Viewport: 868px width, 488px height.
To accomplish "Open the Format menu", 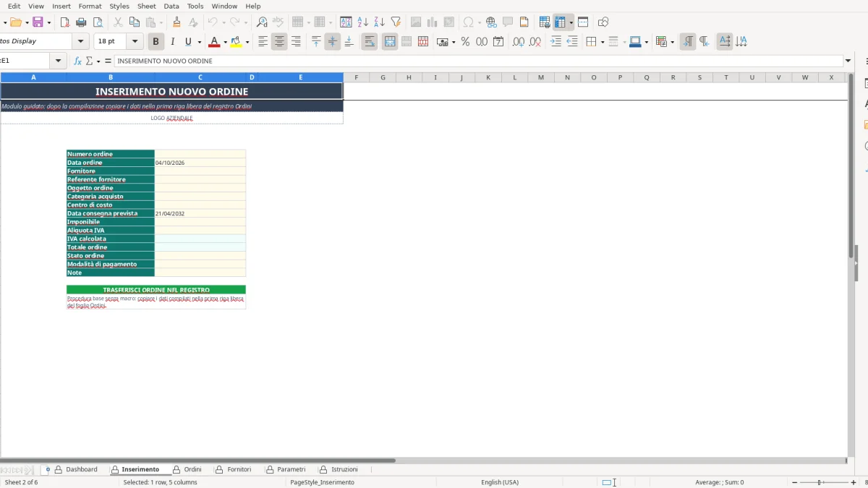I will (90, 6).
